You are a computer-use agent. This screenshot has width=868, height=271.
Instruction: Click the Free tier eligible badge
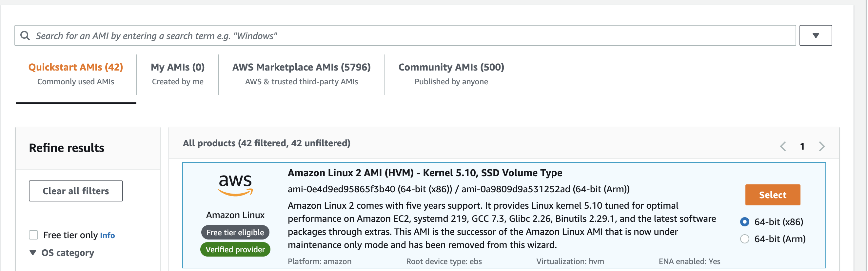pos(235,232)
